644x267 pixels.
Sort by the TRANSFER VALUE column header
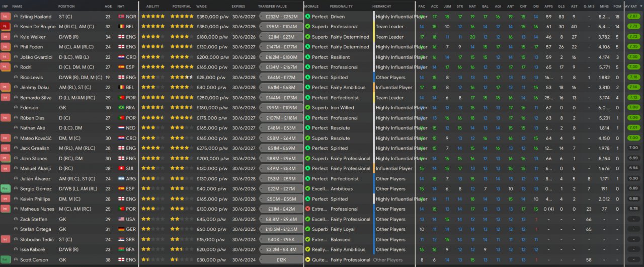tap(272, 6)
